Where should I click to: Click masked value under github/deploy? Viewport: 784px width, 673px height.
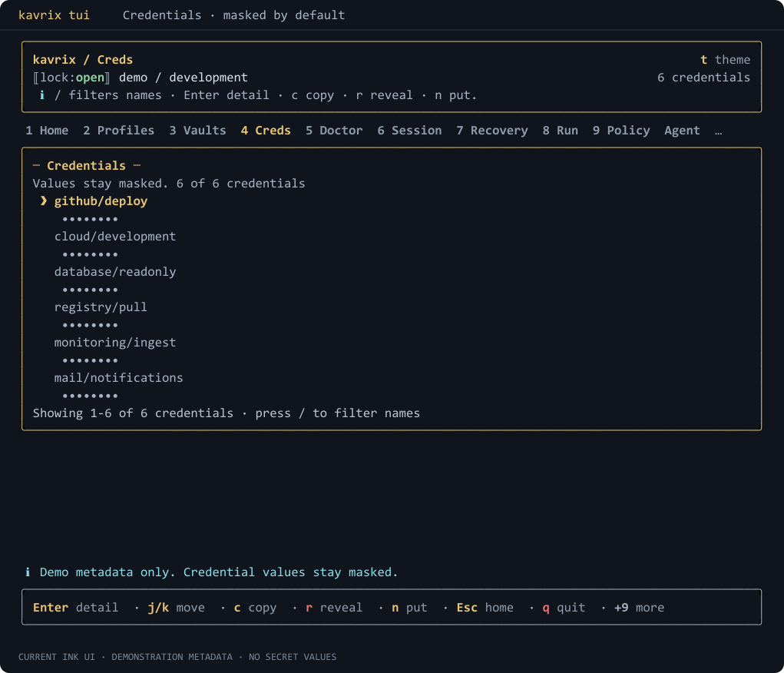tap(90, 219)
